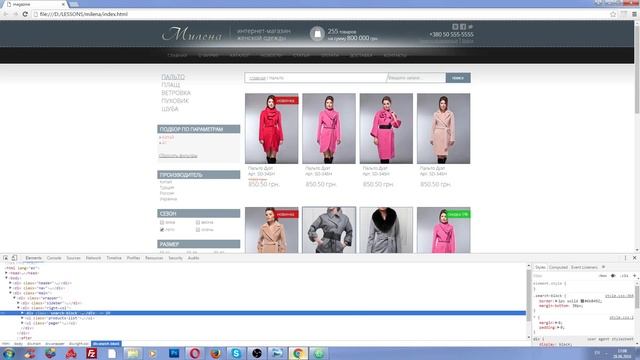Click the first social icon in site header

click(x=455, y=27)
